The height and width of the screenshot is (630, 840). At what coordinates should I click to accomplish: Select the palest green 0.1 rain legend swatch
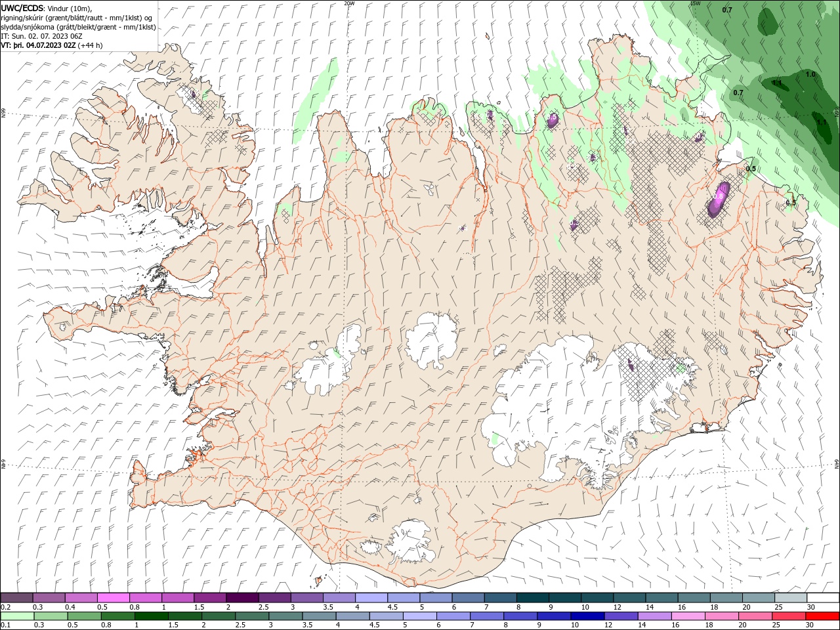point(18,616)
